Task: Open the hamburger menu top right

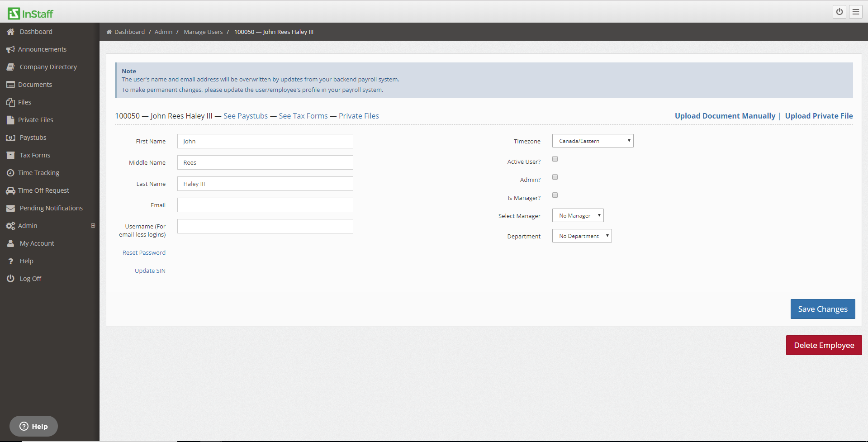Action: click(855, 12)
